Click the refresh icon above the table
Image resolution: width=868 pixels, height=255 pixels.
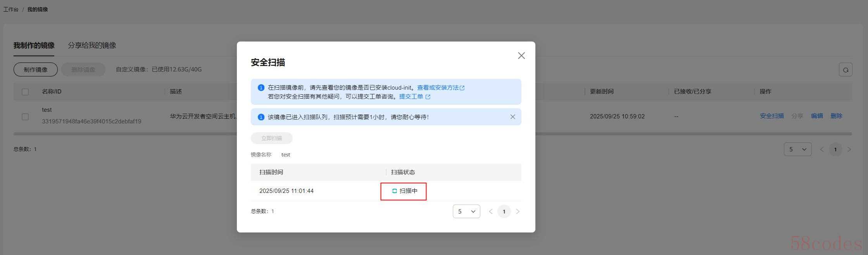[845, 70]
